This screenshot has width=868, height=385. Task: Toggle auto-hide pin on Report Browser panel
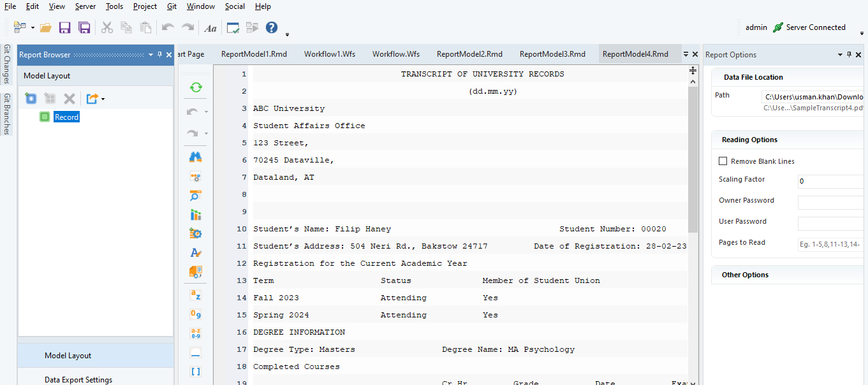point(159,54)
